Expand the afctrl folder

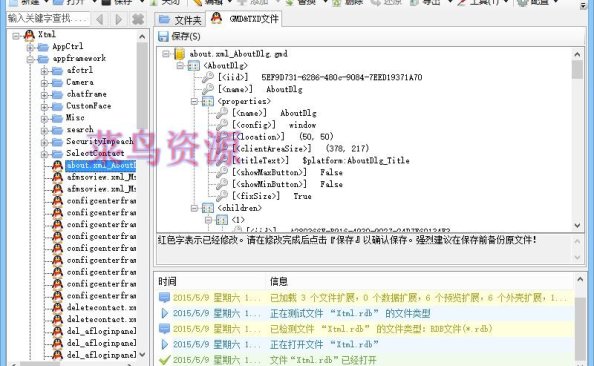coord(44,71)
